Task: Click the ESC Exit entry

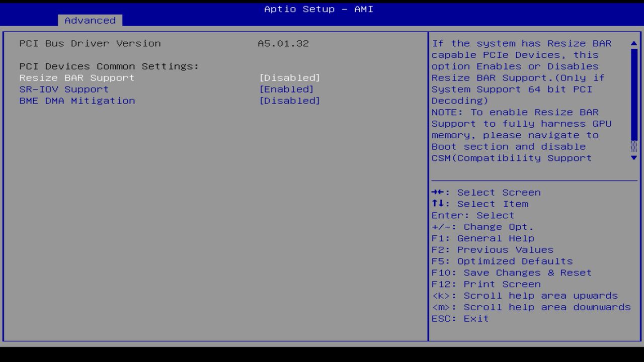Action: tap(459, 318)
